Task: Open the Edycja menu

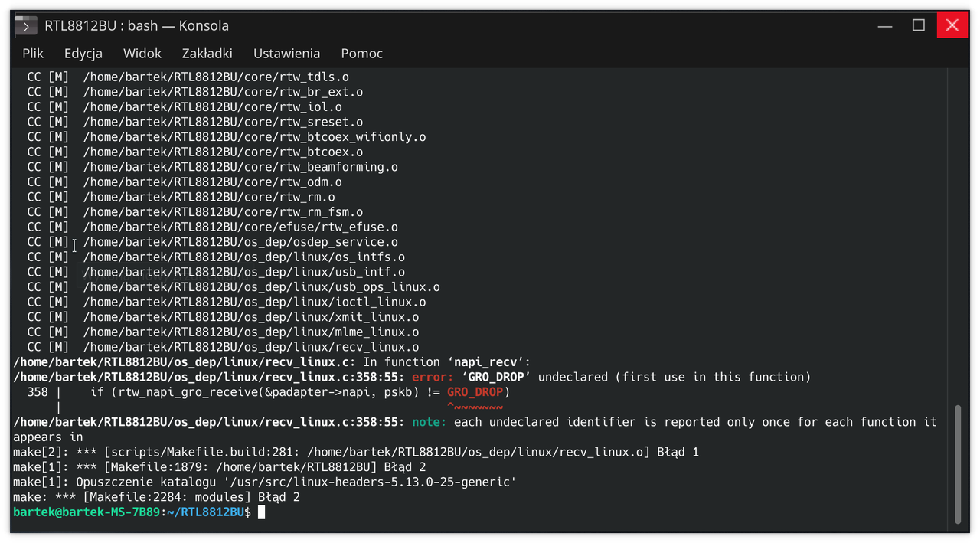Action: point(83,53)
